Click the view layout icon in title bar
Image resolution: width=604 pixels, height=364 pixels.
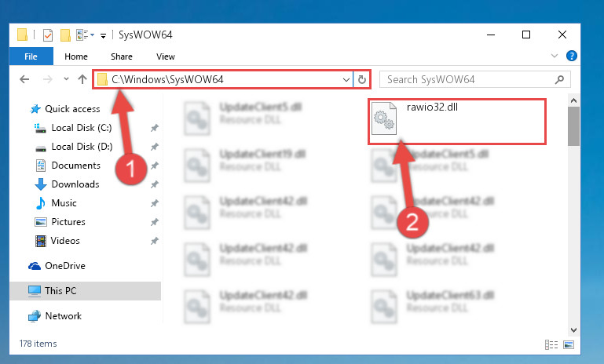click(85, 35)
